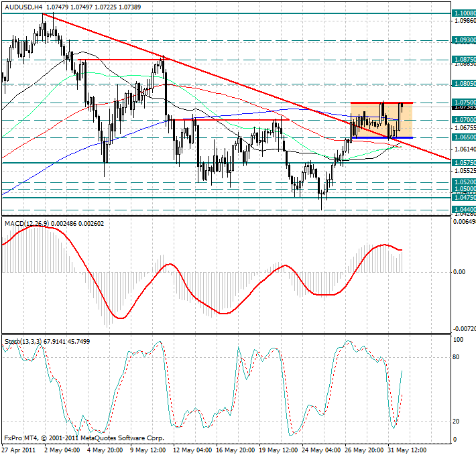This screenshot has width=476, height=455.
Task: Click the 1.0440 price level label
Action: click(x=464, y=210)
